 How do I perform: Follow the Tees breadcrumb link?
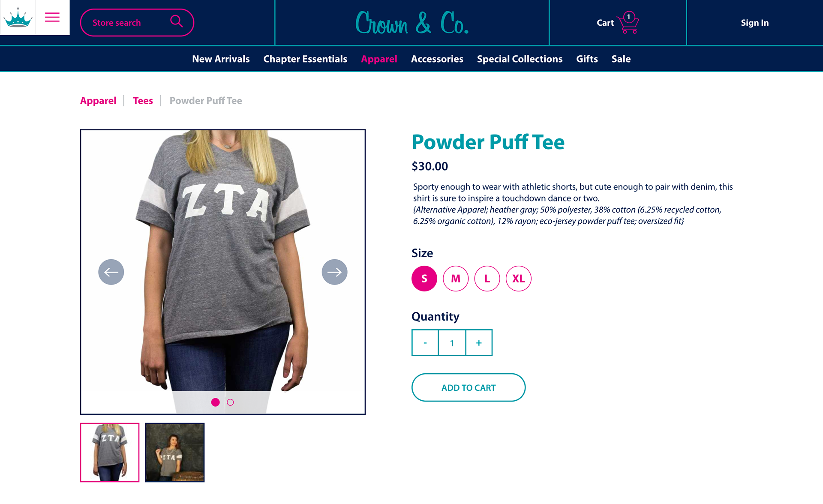(143, 101)
